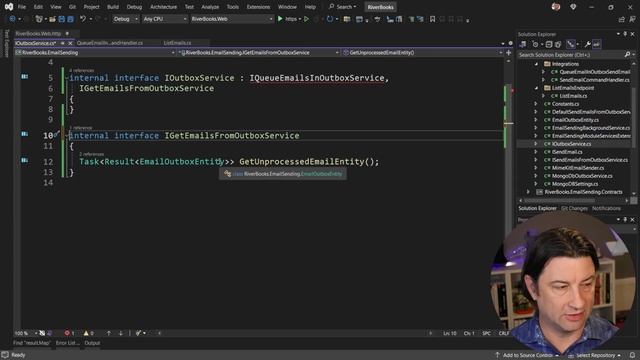Click margin glyph beside line 12
This screenshot has width=640, height=360.
click(24, 160)
